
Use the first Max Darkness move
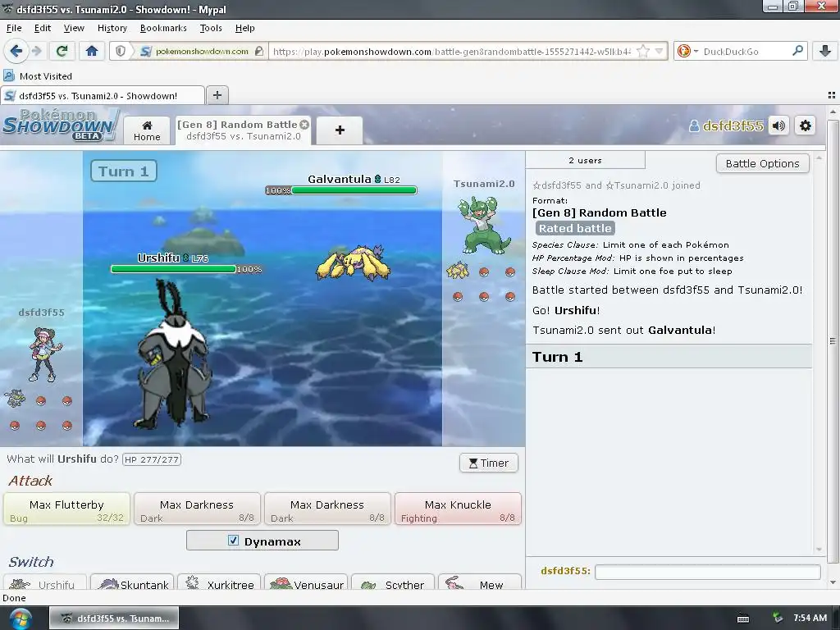197,509
